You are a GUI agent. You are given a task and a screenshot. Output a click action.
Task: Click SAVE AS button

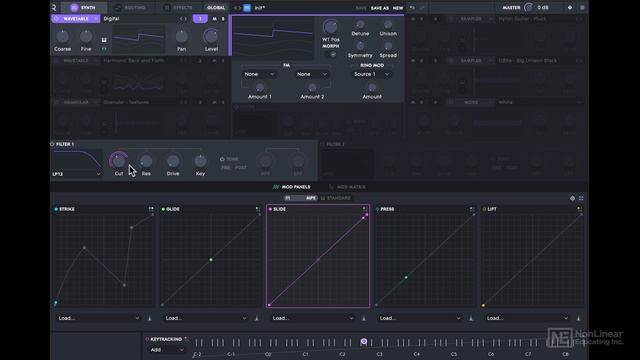click(380, 8)
